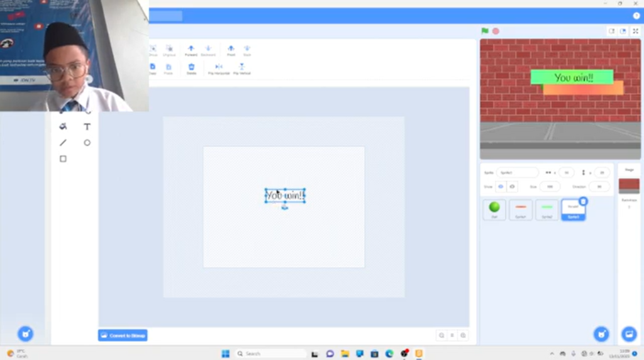Viewport: 644px width, 360px height.
Task: Click the Delete trash icon in toolbar
Action: 191,68
